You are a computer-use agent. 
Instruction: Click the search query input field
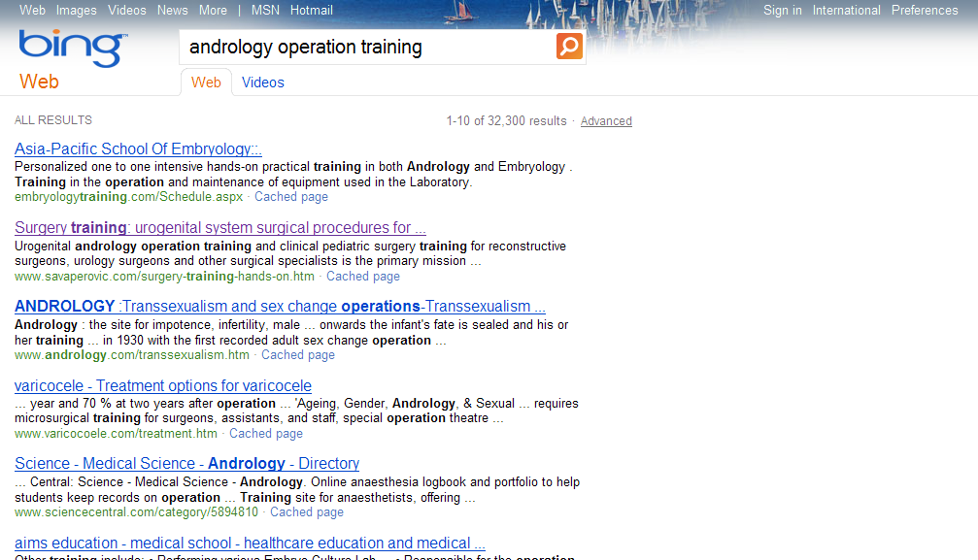point(367,47)
